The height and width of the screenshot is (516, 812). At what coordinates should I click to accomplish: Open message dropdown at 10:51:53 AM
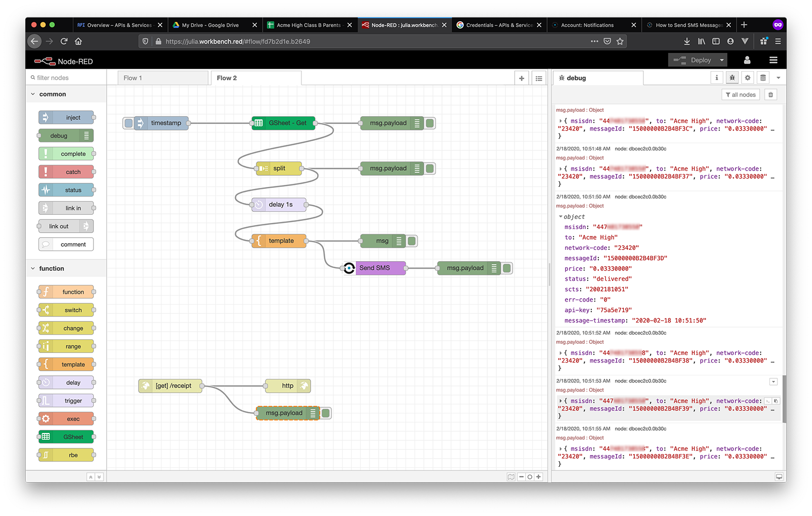click(x=773, y=381)
